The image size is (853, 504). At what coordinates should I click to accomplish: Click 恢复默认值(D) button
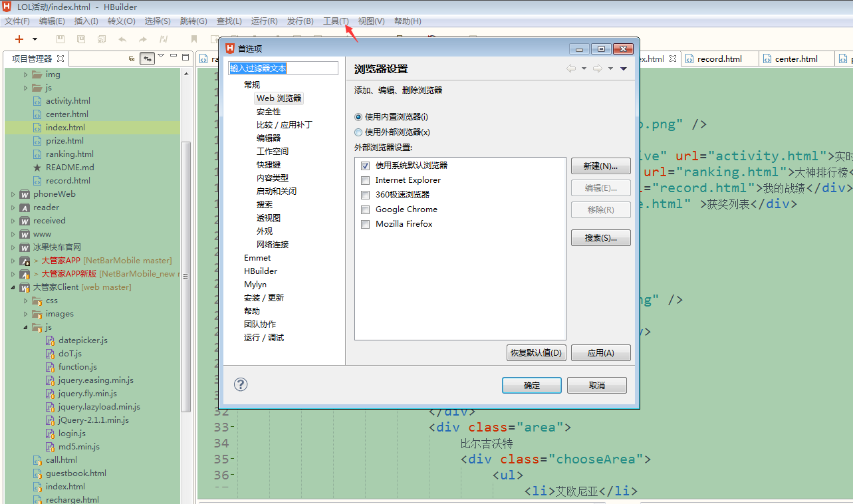[536, 353]
